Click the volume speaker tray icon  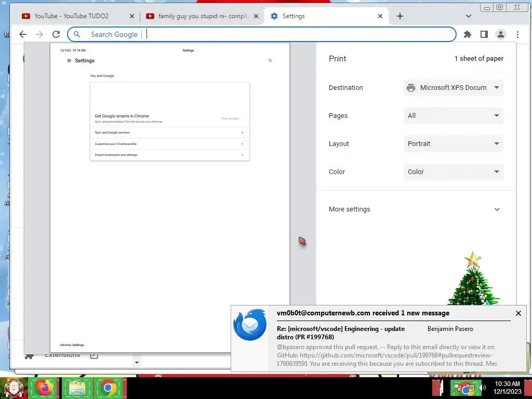482,388
